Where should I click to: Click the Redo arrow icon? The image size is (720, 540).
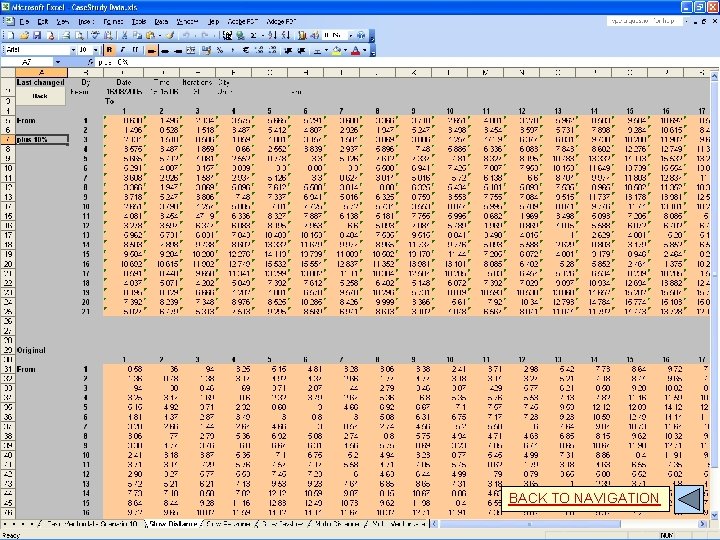(x=205, y=35)
